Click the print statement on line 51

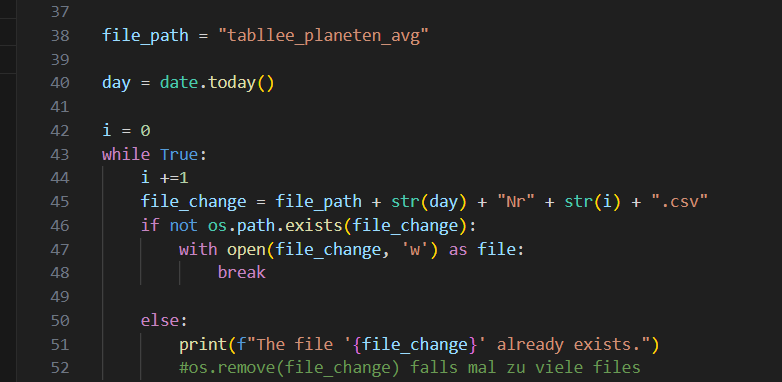pos(419,345)
